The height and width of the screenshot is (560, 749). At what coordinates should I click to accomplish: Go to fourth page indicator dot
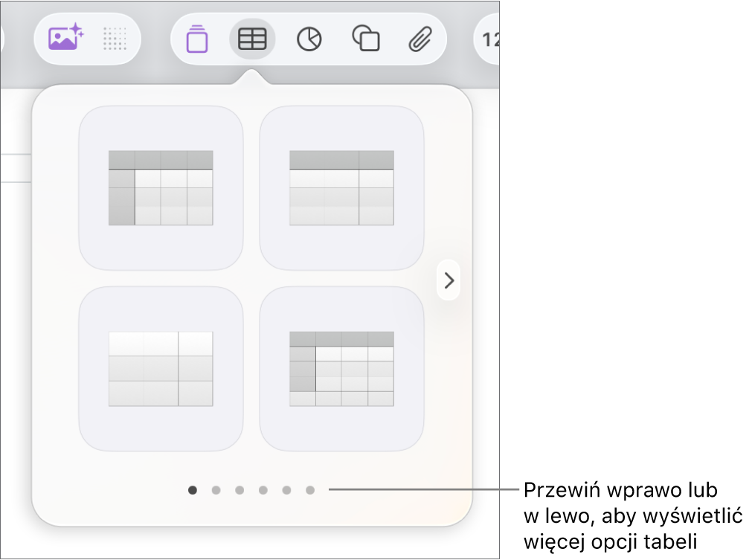tap(263, 490)
